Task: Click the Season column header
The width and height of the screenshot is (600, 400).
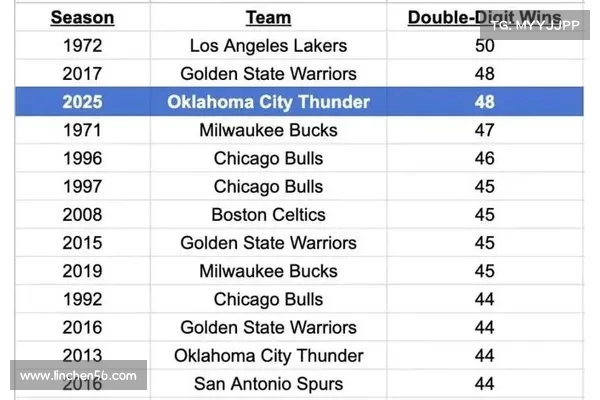Action: point(82,18)
